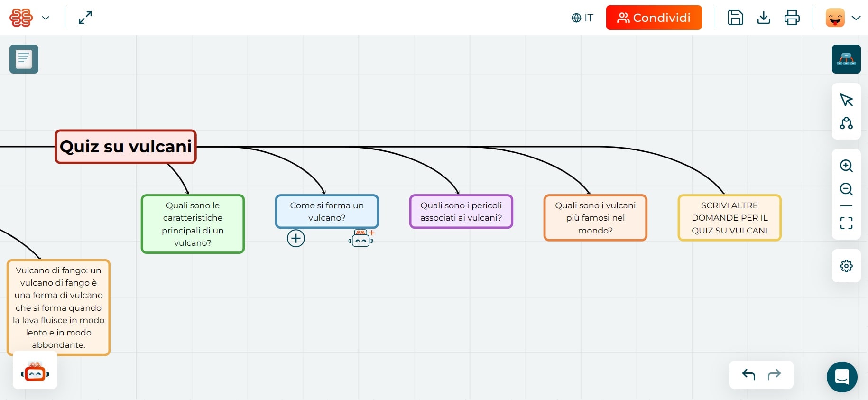Image resolution: width=868 pixels, height=400 pixels.
Task: Open the map layout structure panel
Action: 846,59
